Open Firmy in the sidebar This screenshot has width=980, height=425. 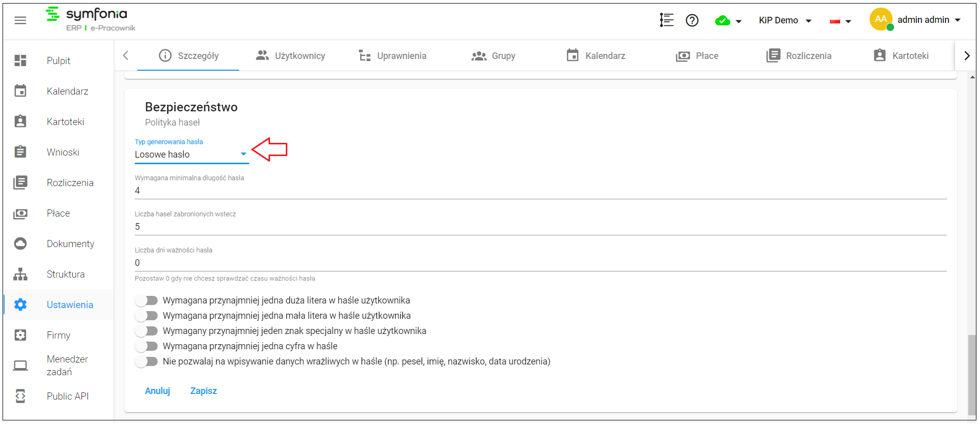(x=58, y=335)
